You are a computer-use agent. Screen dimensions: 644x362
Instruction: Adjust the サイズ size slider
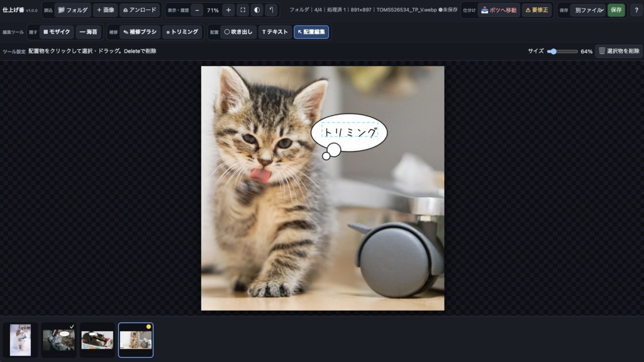pyautogui.click(x=562, y=52)
